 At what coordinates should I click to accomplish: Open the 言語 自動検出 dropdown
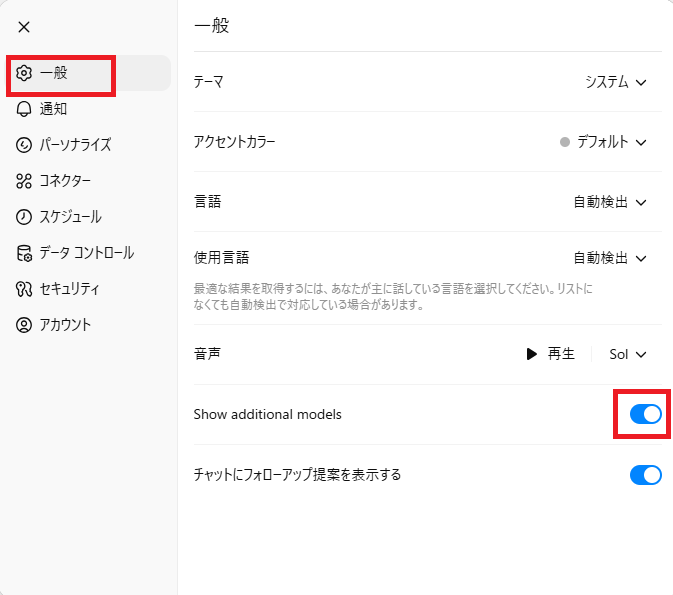coord(610,202)
